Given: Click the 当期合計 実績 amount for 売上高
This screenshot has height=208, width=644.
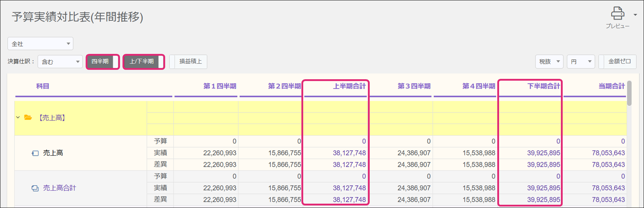Looking at the screenshot, I should [x=608, y=153].
